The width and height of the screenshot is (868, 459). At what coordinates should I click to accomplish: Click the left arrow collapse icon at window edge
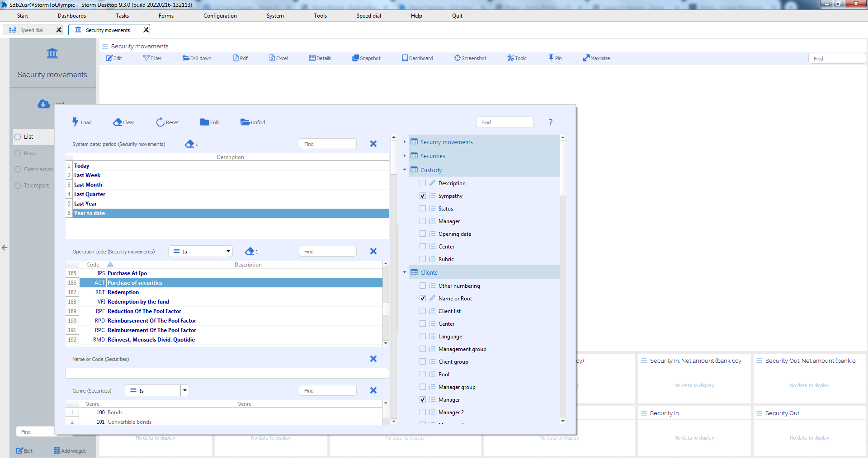[x=5, y=248]
